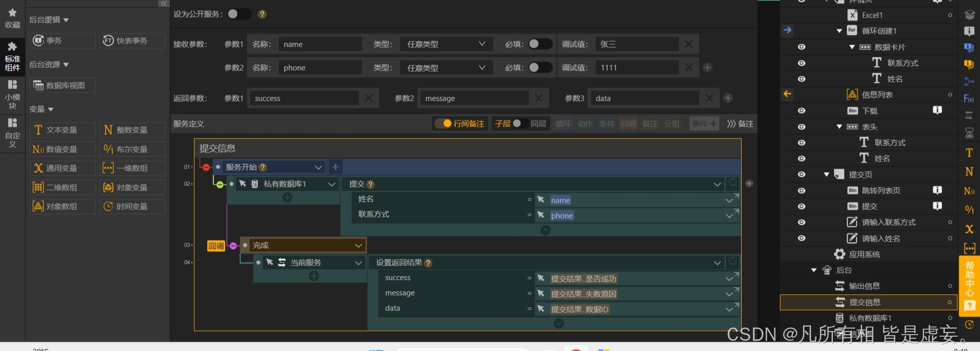Pick the 二维数组 variable type

pos(63,188)
